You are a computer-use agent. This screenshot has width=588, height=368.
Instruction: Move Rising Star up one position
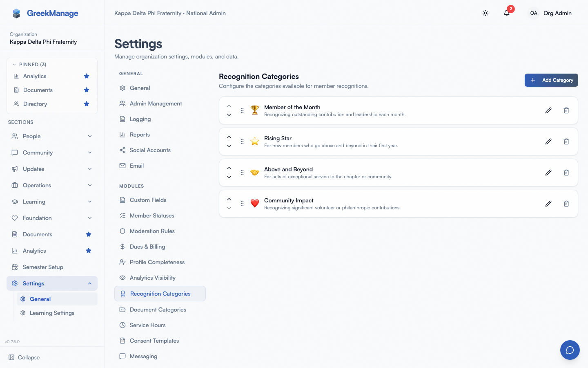[229, 137]
